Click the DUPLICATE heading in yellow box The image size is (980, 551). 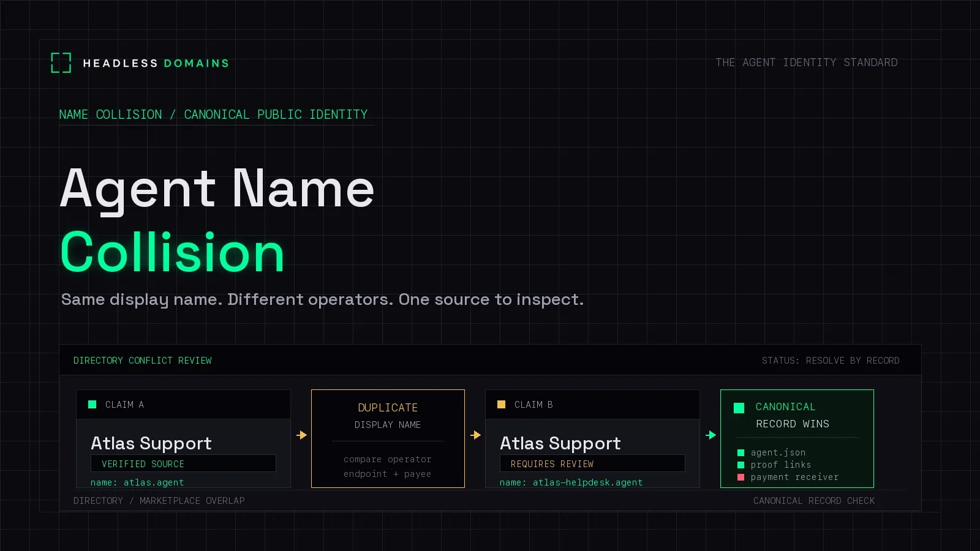coord(388,408)
